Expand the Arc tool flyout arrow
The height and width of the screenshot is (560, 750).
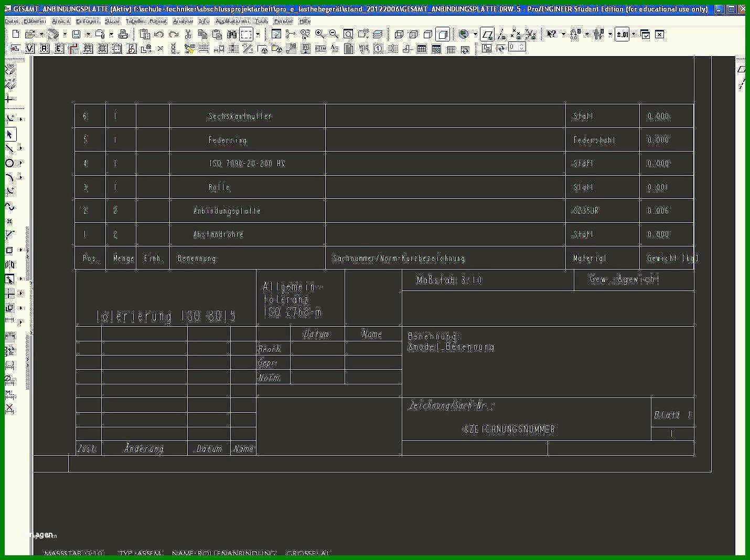click(x=20, y=178)
